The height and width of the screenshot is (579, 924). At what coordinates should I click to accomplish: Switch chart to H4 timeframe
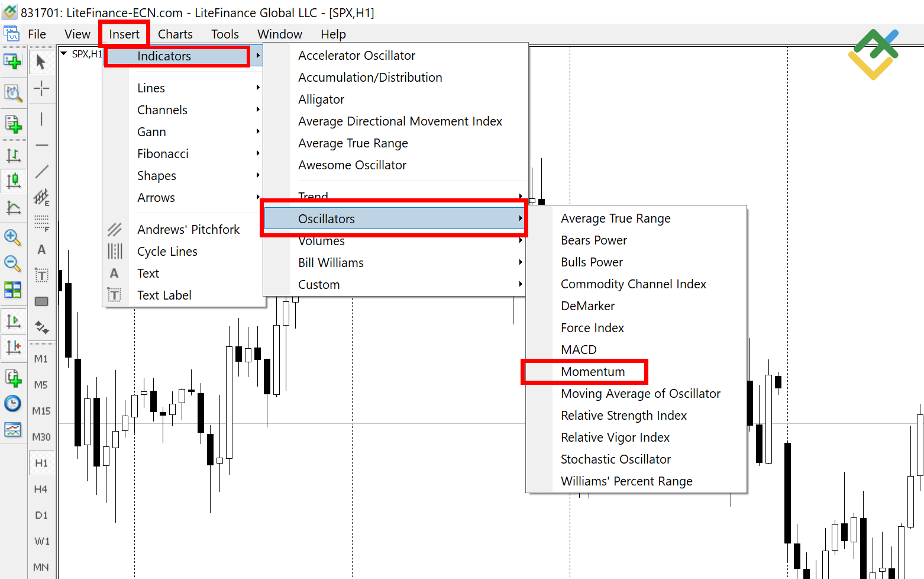41,489
